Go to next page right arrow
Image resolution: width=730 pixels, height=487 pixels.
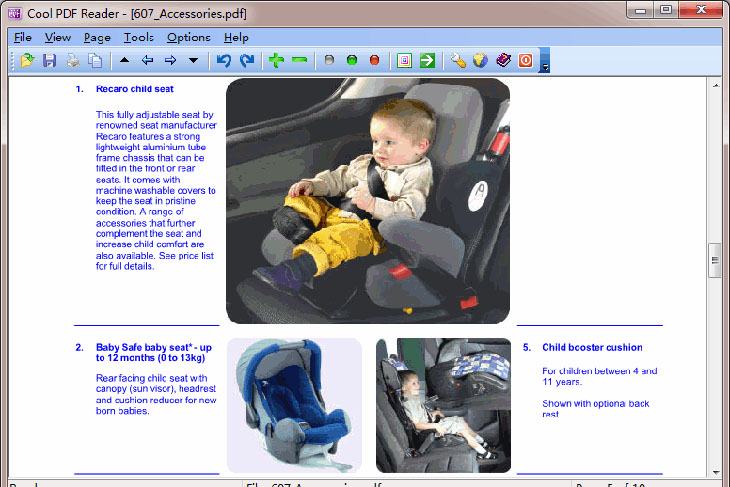pyautogui.click(x=170, y=60)
